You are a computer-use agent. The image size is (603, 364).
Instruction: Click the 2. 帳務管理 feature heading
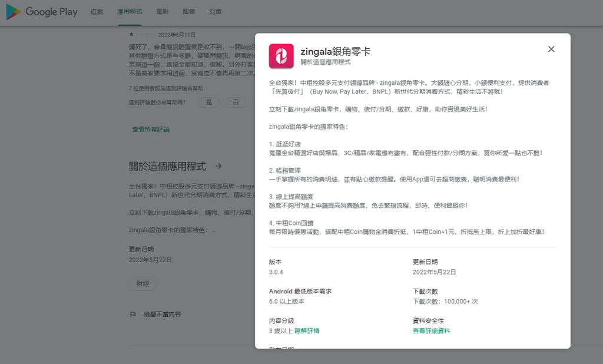(284, 170)
